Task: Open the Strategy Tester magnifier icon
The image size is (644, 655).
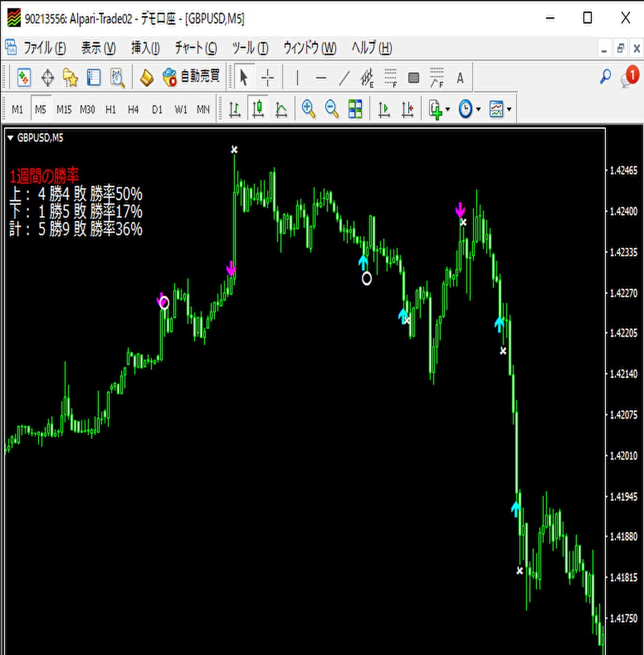Action: click(117, 78)
